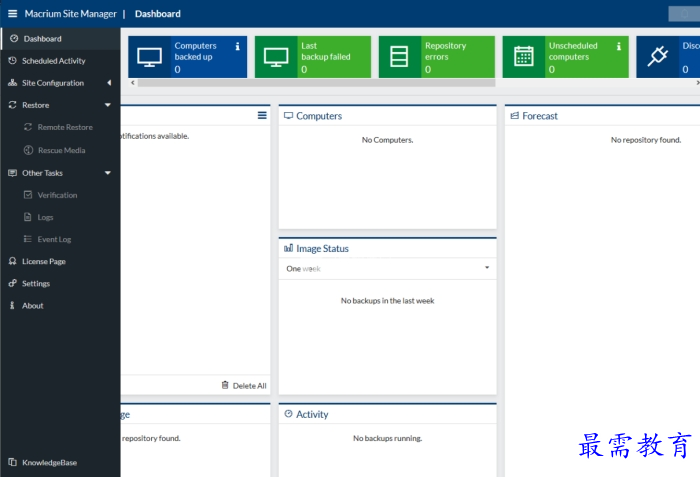Click 'No backups running.' text
Image resolution: width=700 pixels, height=477 pixels.
point(388,439)
